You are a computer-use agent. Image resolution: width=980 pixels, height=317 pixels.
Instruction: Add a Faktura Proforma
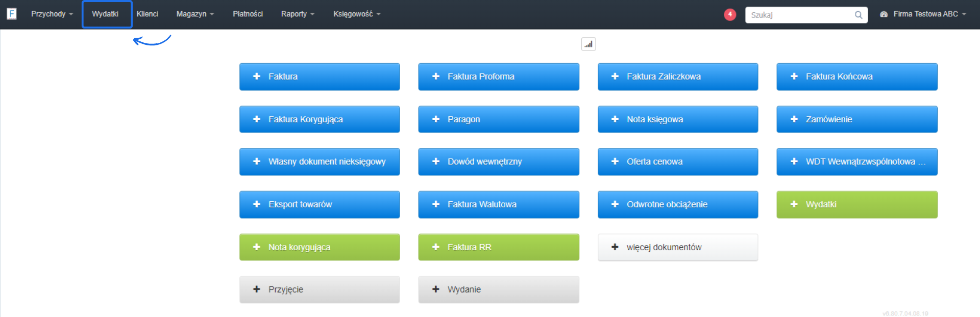(499, 76)
